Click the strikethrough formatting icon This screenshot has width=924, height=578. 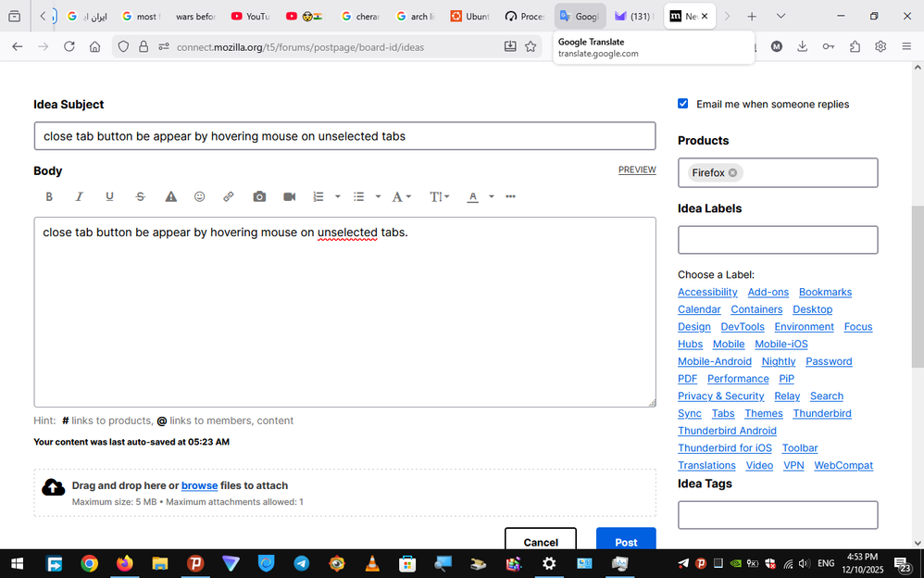[x=140, y=196]
